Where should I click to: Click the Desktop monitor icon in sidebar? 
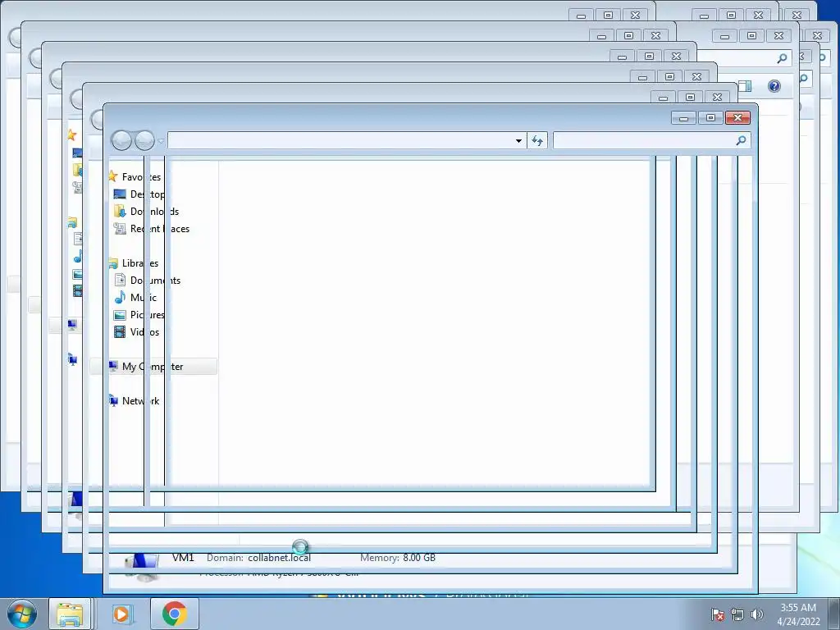[120, 194]
